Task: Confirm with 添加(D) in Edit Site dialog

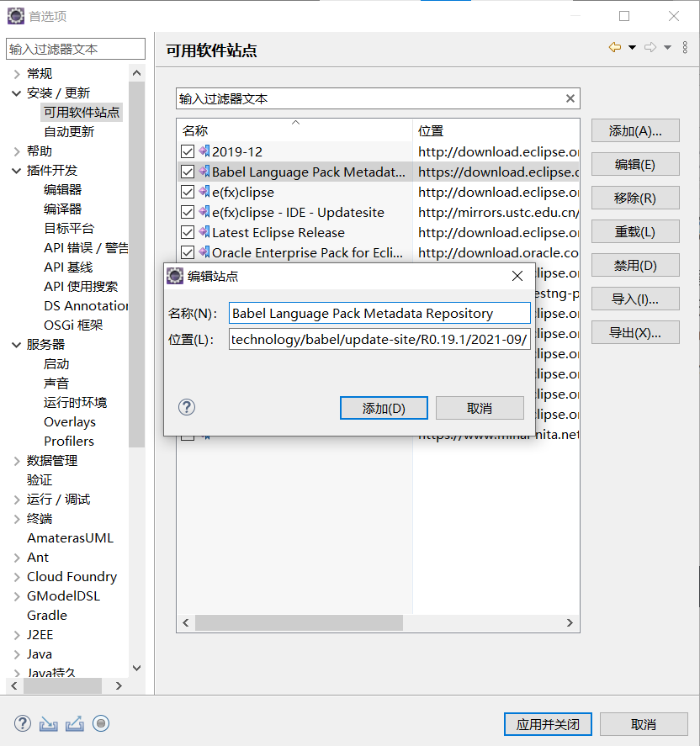Action: click(x=384, y=408)
